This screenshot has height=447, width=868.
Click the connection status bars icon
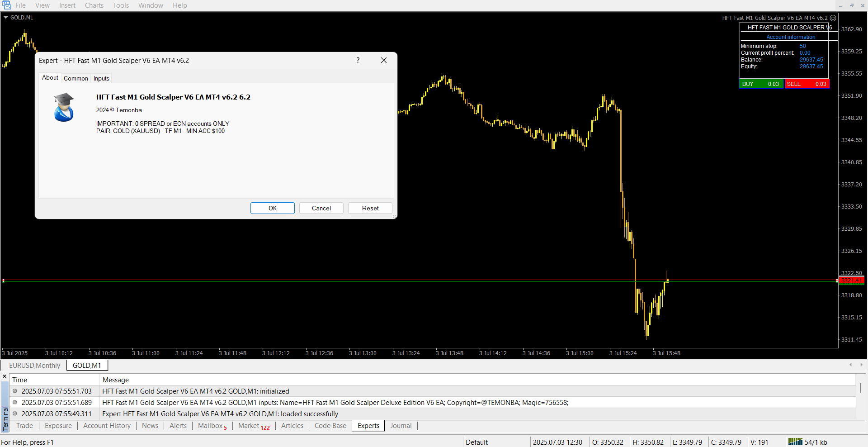tap(795, 442)
